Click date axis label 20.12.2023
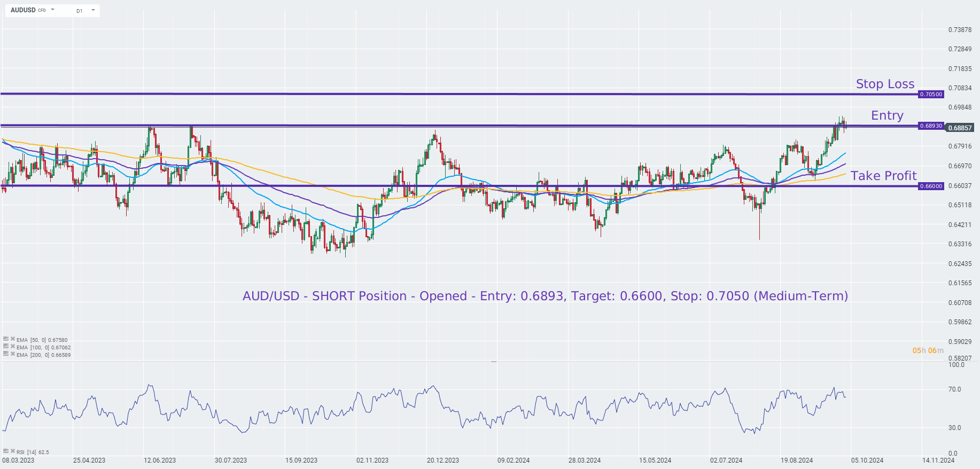 pyautogui.click(x=443, y=460)
